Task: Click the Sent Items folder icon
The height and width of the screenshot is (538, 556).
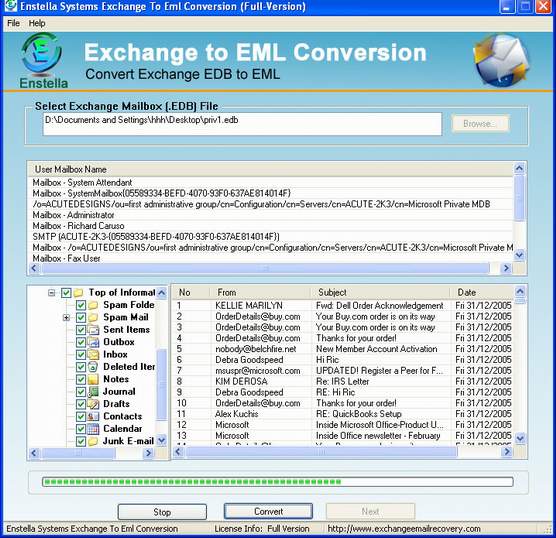Action: 93,329
